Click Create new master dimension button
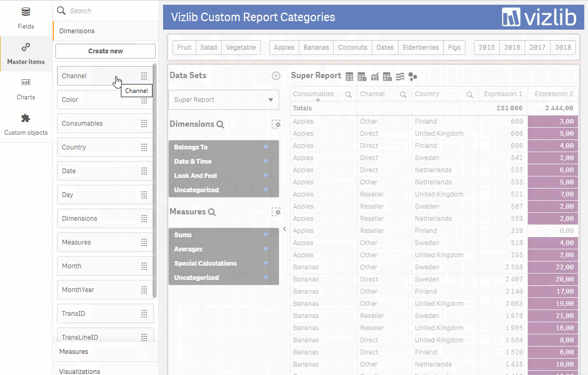This screenshot has width=588, height=375. coord(106,51)
